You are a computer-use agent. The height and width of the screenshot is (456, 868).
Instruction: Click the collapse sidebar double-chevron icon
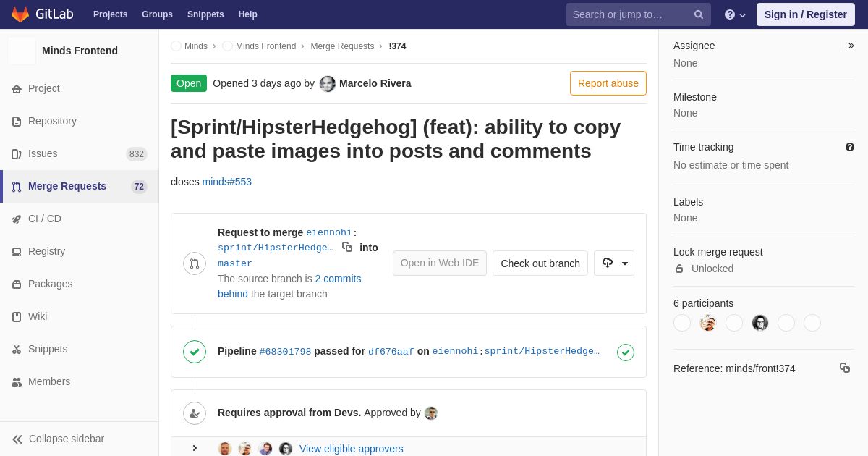(x=17, y=439)
